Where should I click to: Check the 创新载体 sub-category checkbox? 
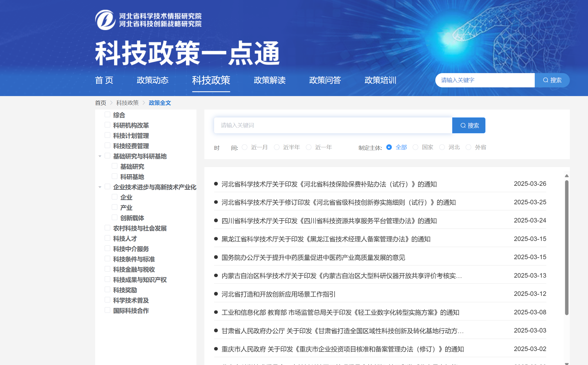(114, 217)
